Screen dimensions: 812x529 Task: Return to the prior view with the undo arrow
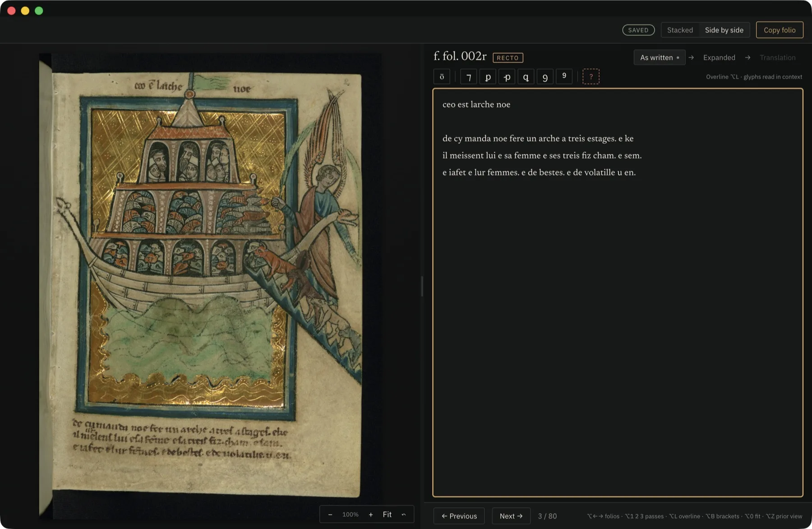[404, 515]
